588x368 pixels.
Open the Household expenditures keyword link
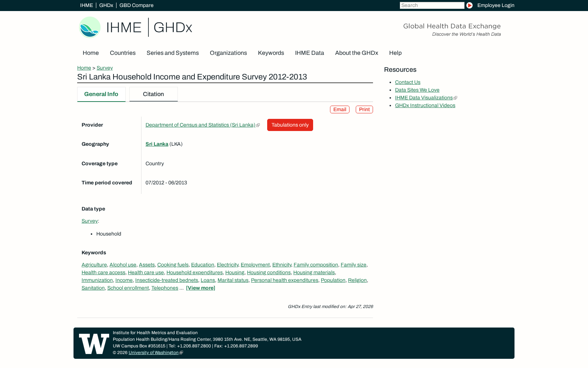pyautogui.click(x=194, y=273)
